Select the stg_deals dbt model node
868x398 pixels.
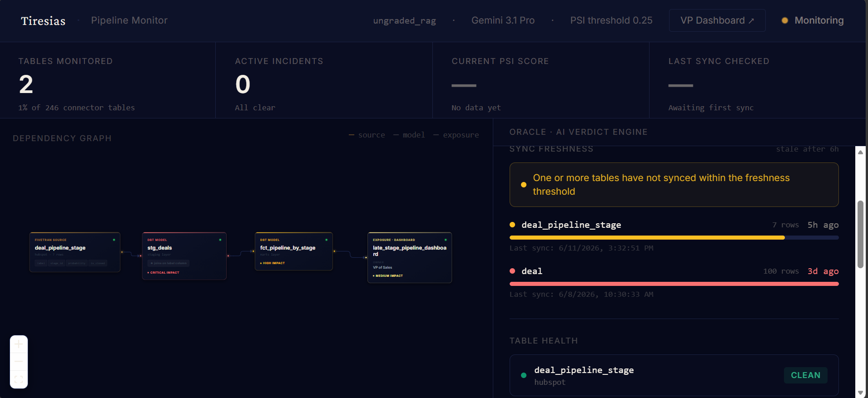(x=184, y=256)
